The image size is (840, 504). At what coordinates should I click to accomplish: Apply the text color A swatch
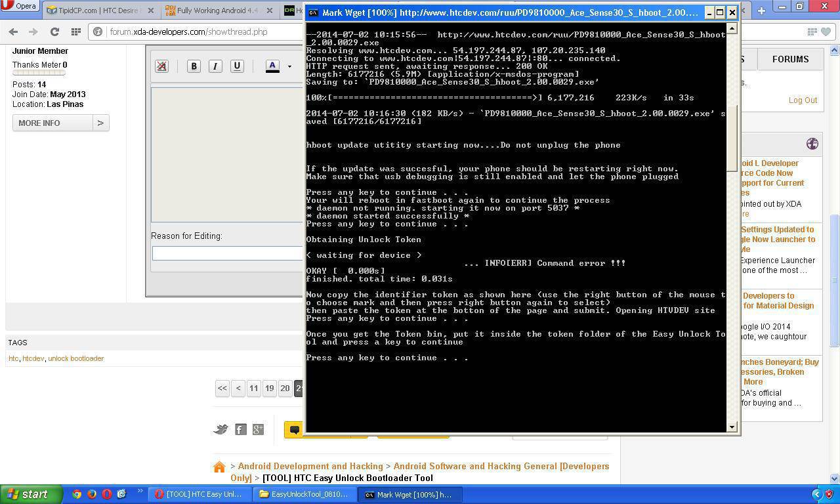pyautogui.click(x=272, y=66)
